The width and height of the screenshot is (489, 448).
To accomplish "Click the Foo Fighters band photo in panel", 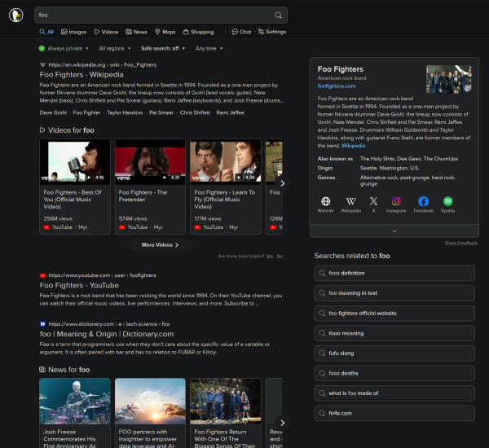I will (x=449, y=79).
